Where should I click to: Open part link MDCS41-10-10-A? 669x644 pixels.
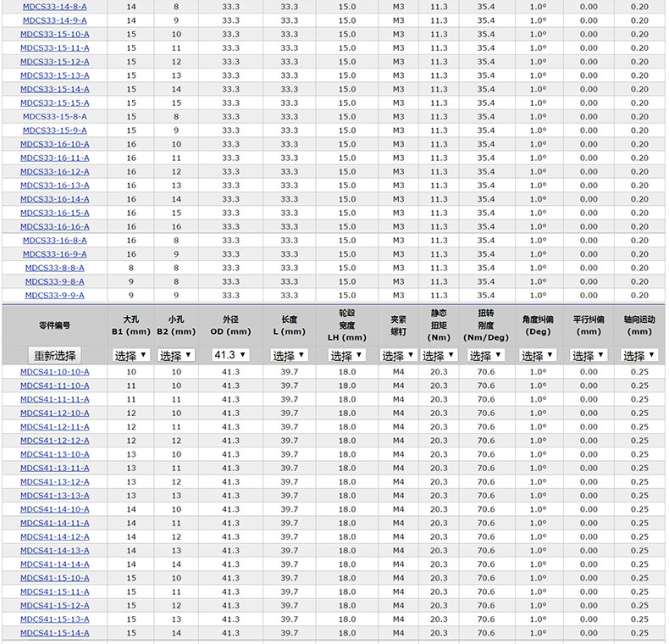click(55, 372)
